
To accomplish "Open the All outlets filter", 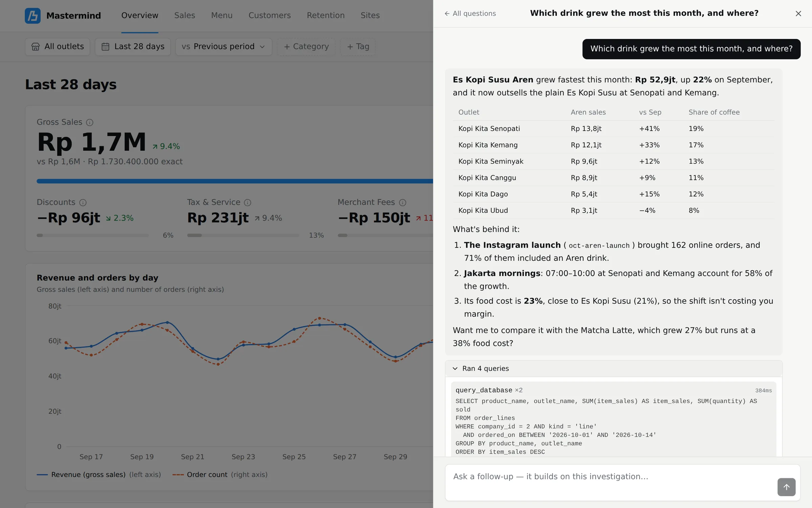I will pyautogui.click(x=58, y=47).
